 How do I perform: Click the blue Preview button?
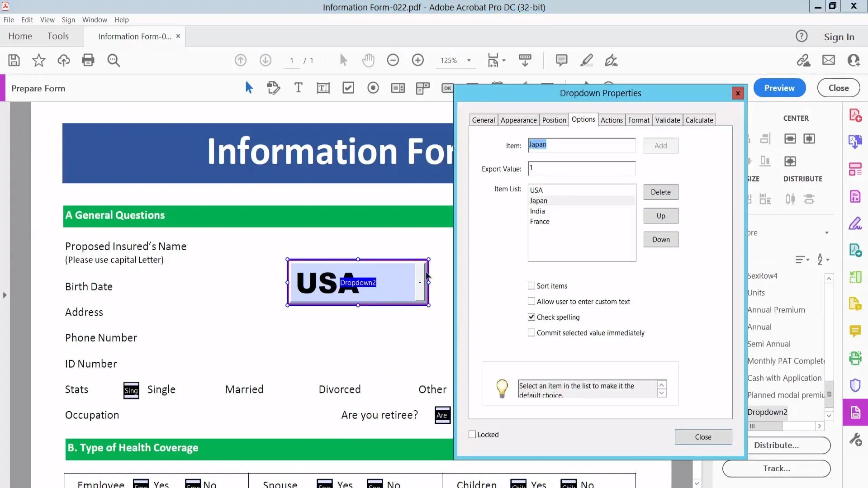779,88
